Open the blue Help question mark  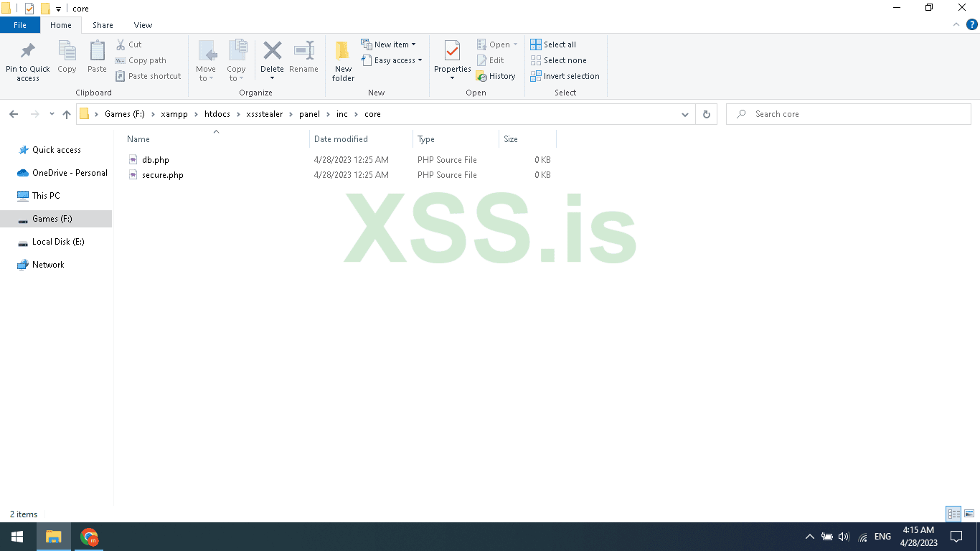tap(972, 24)
